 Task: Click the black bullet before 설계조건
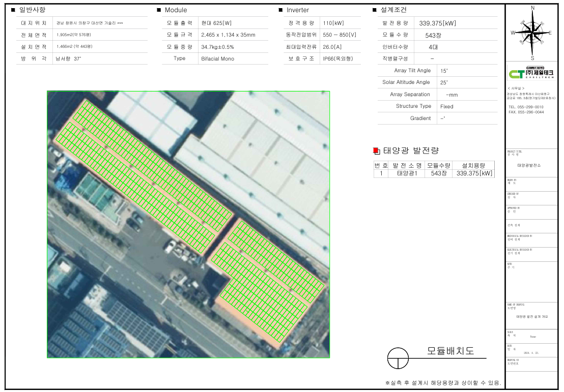(x=375, y=10)
